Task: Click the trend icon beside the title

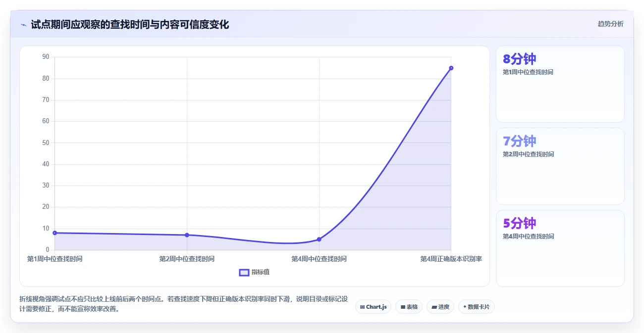Action: (x=23, y=25)
